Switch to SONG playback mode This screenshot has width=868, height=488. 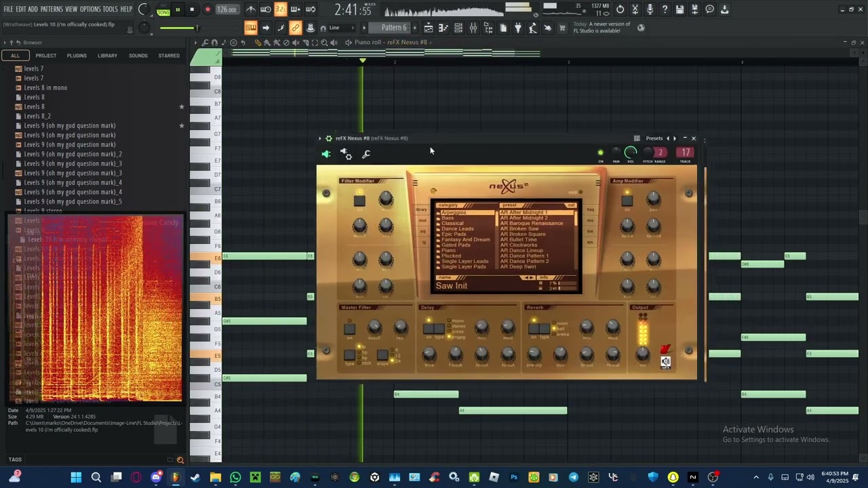[163, 12]
